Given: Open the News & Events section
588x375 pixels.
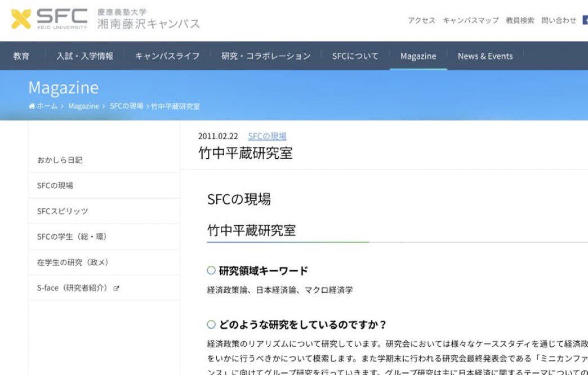Looking at the screenshot, I should click(485, 56).
